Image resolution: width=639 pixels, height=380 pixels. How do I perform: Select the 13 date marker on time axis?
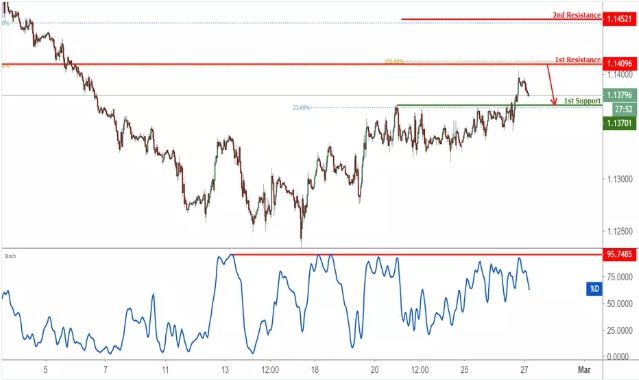pyautogui.click(x=225, y=370)
